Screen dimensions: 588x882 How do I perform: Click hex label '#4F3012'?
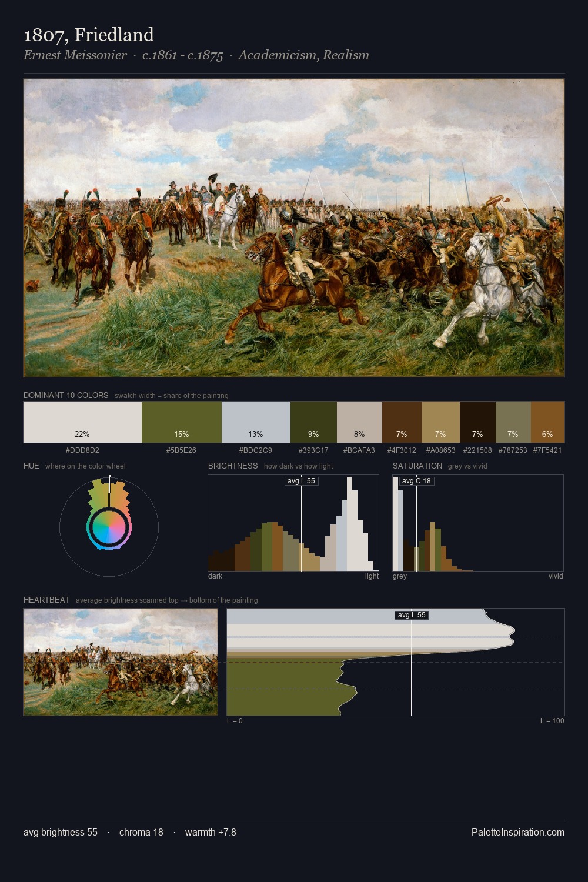402,450
